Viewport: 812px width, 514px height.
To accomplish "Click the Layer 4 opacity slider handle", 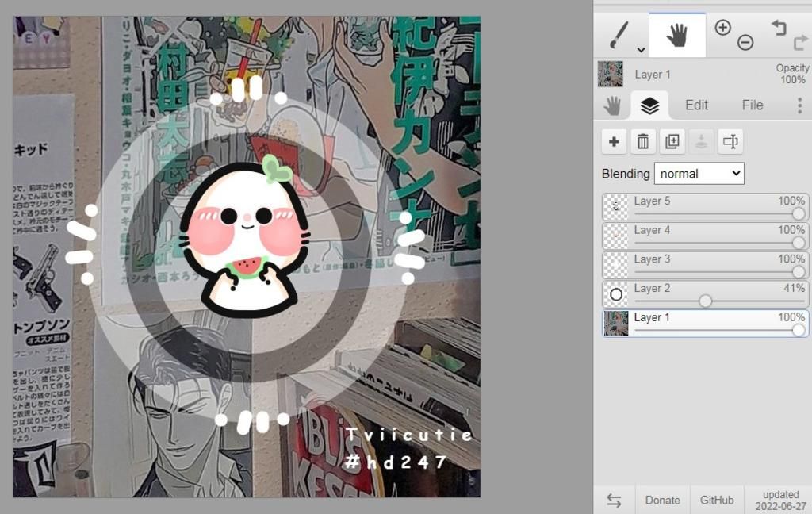I will [799, 243].
